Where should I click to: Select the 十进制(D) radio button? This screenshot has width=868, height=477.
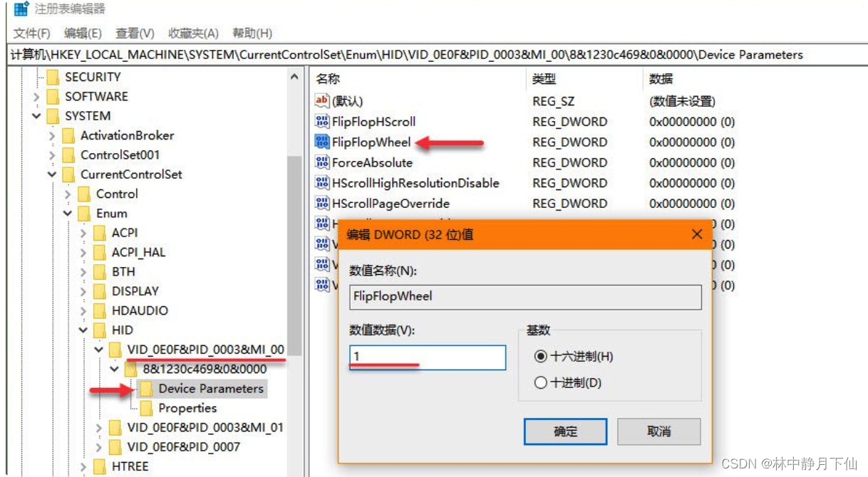tap(541, 383)
